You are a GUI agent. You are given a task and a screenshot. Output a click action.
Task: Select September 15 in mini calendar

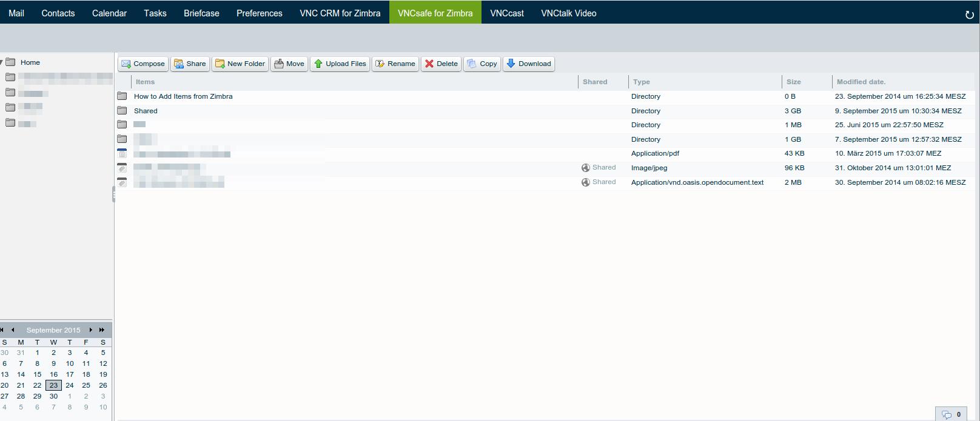pos(37,374)
